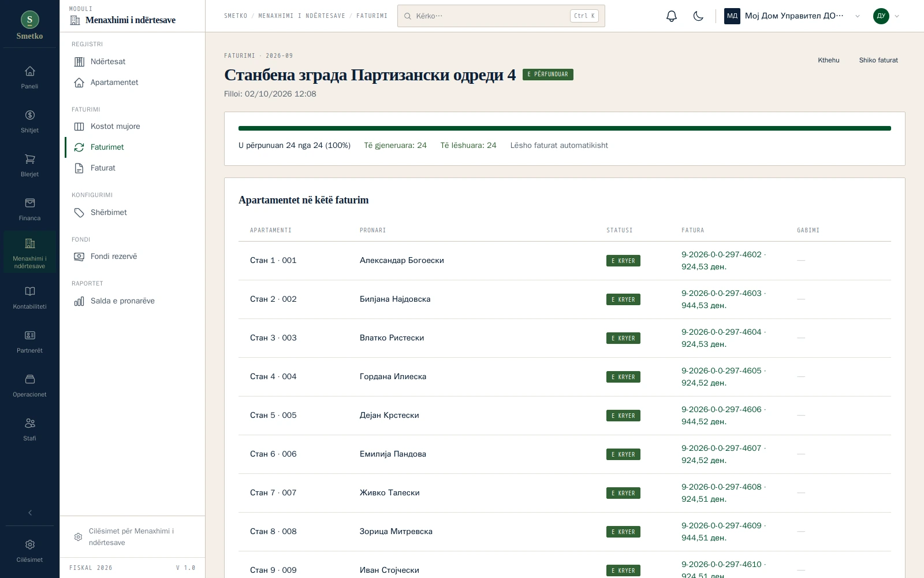The height and width of the screenshot is (578, 924).
Task: Click MENAXHIMI I NDËRTESAVE breadcrumb
Action: pyautogui.click(x=301, y=16)
